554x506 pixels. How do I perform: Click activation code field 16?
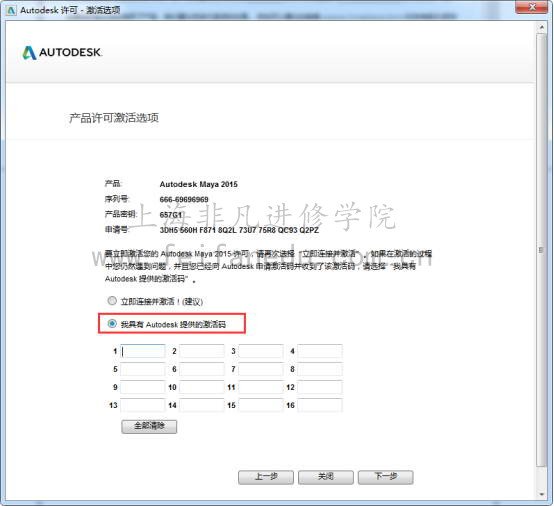point(320,405)
